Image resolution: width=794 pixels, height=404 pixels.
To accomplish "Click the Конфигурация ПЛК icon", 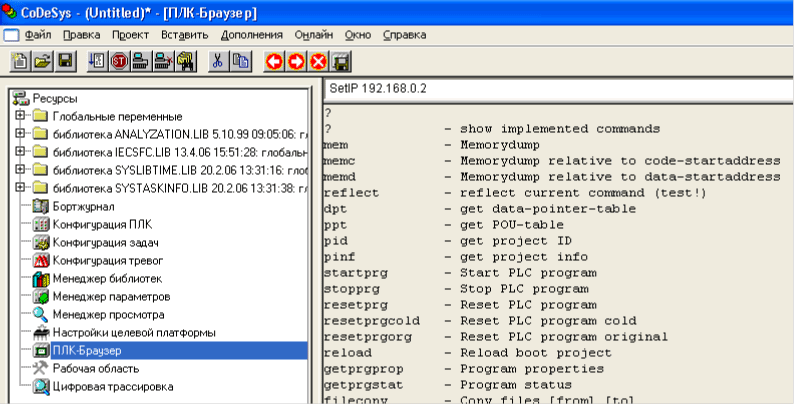I will coord(41,225).
